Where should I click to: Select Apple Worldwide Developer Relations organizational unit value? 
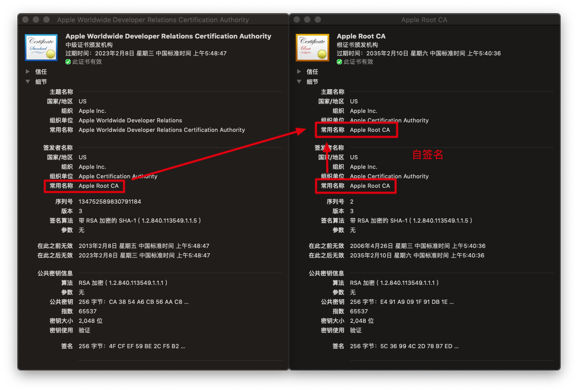130,120
